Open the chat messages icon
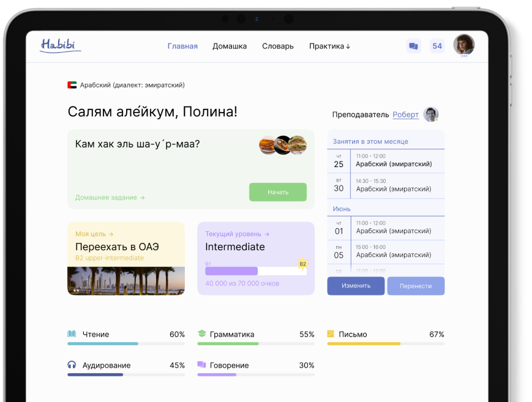The width and height of the screenshot is (532, 402). [x=414, y=46]
